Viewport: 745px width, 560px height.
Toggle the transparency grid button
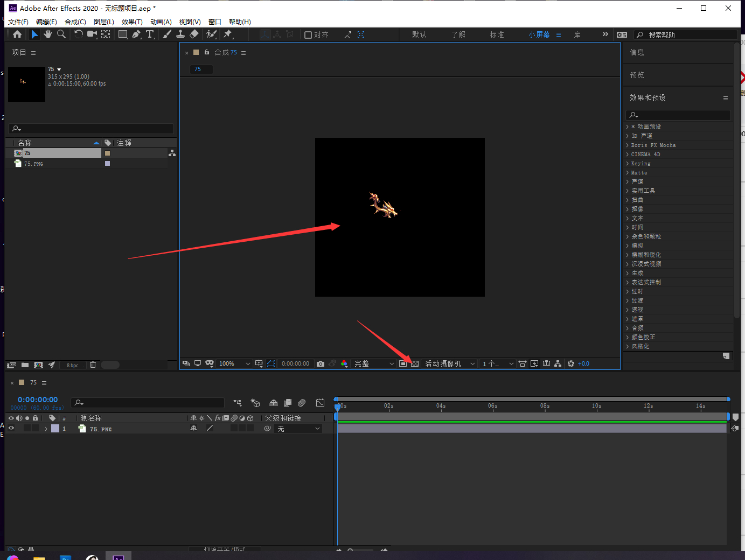[415, 364]
